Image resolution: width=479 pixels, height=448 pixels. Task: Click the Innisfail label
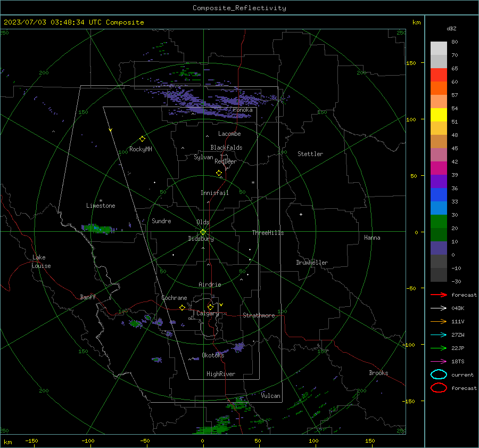click(x=214, y=193)
